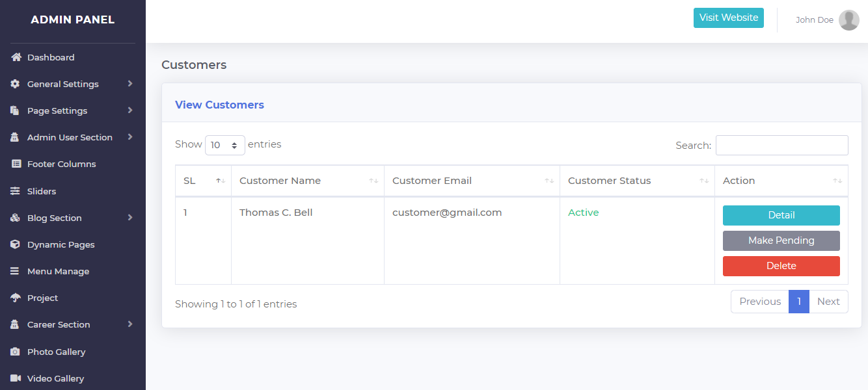Click the Dynamic Pages cube icon
Image resolution: width=868 pixels, height=390 pixels.
16,244
